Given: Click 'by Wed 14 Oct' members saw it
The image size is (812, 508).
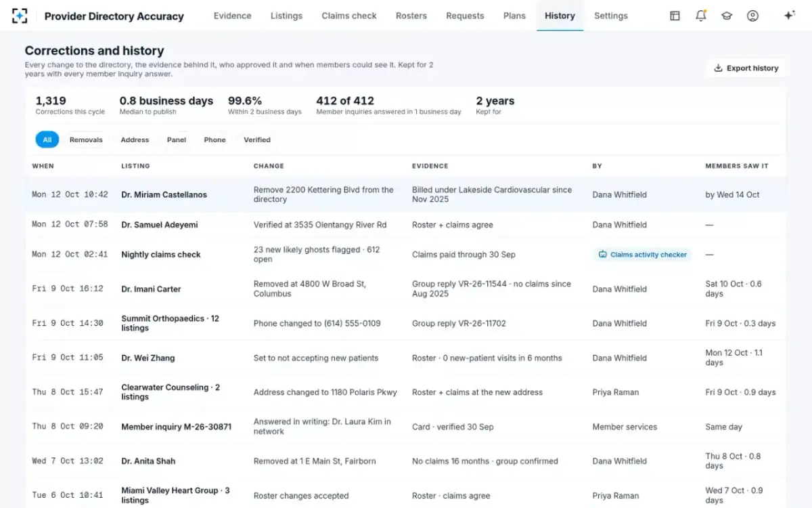Looking at the screenshot, I should (732, 194).
